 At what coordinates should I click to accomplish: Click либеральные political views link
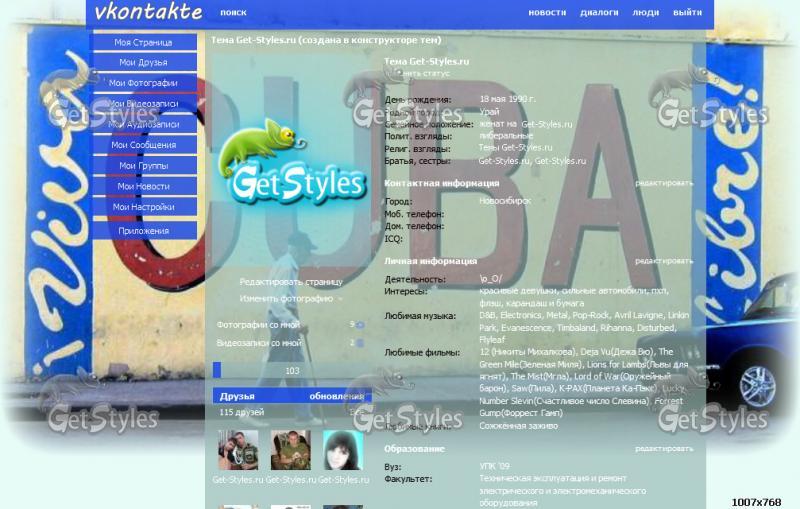coord(506,136)
